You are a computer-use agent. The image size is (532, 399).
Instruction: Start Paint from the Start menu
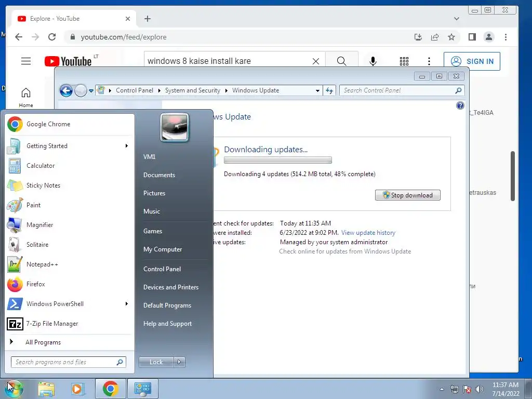[x=70, y=205]
